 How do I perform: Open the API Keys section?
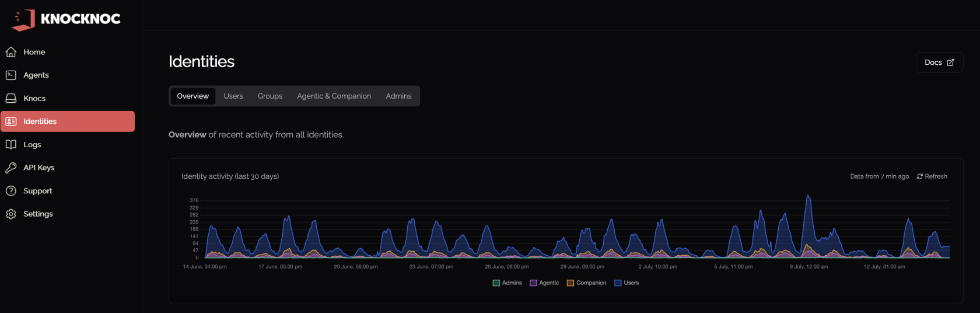click(68, 168)
